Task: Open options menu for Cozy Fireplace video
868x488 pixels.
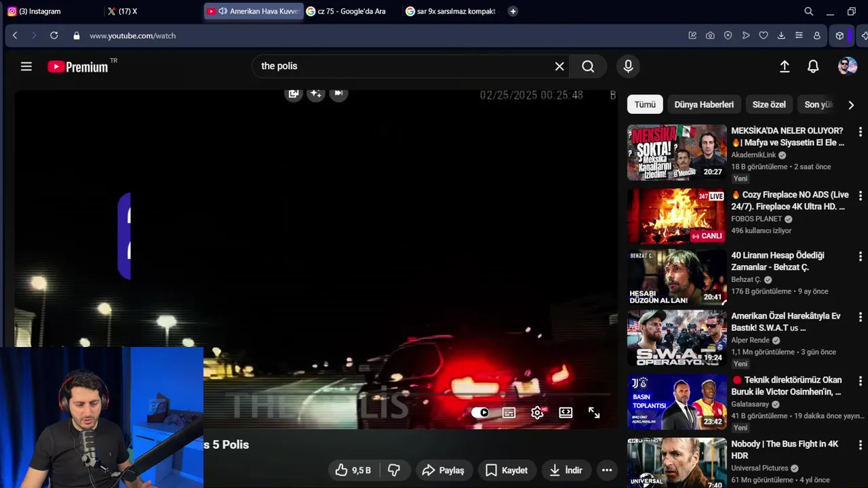Action: tap(860, 195)
